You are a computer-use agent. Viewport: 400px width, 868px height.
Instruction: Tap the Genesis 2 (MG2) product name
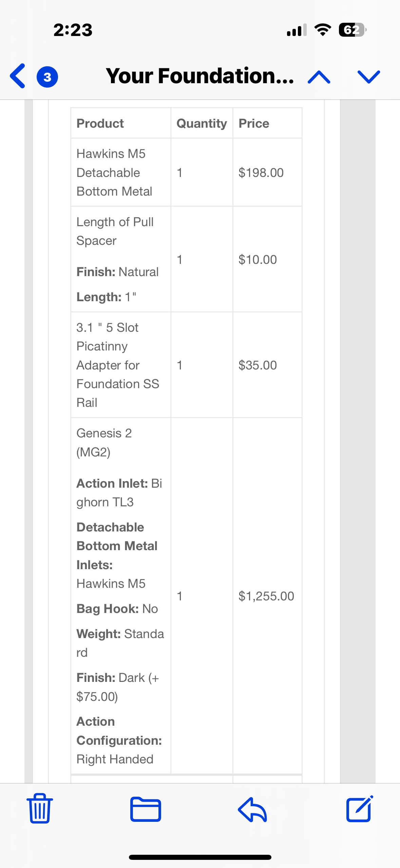tap(104, 442)
